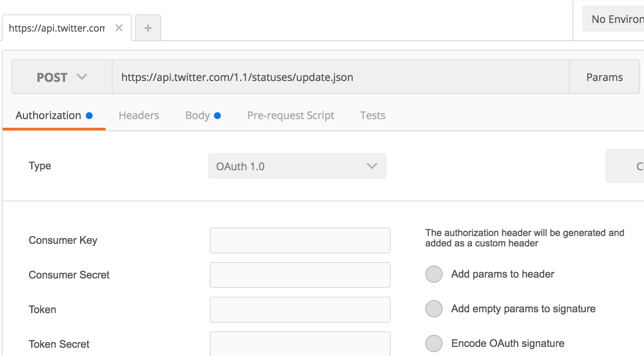Viewport: 644px width, 356px height.
Task: Focus the Token Secret input field
Action: click(300, 344)
